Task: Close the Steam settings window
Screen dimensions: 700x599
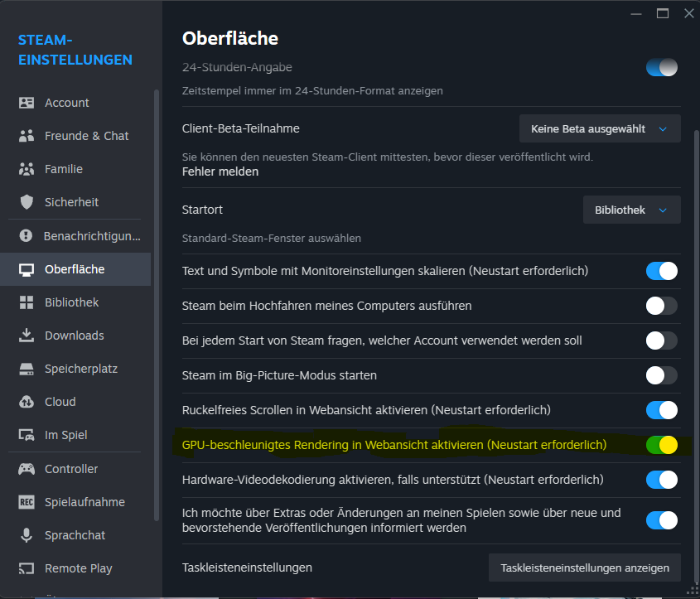Action: tap(689, 13)
